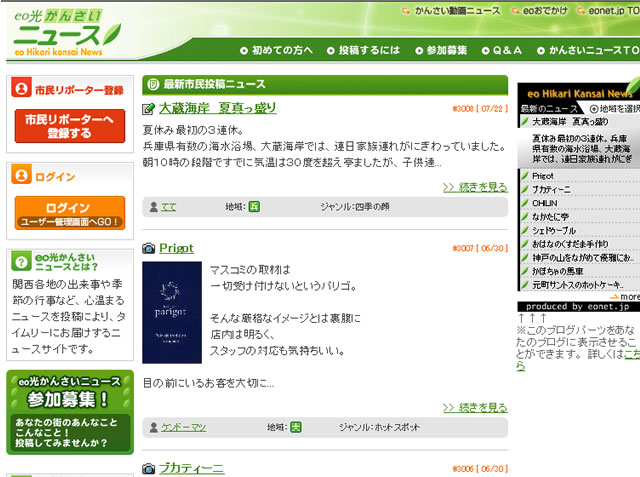640x477 pixels.
Task: Click 大 region badge in Prigot article
Action: coord(296,427)
